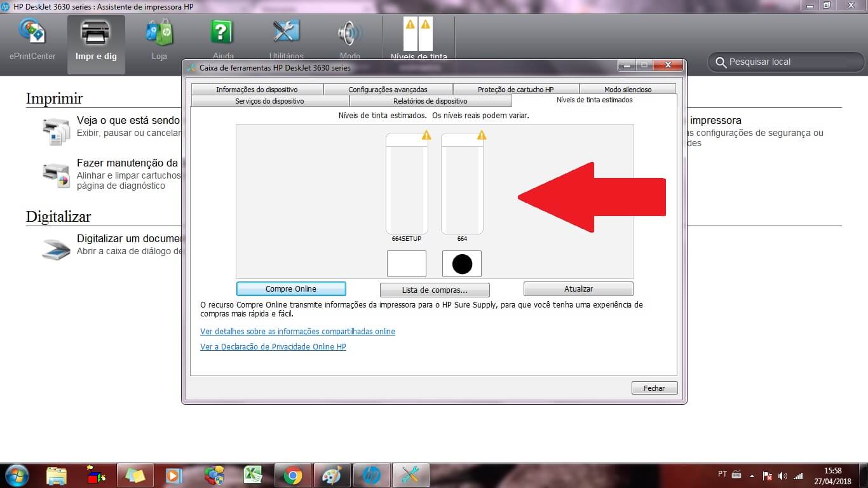Select the Modo silencioso tab
Screen dimensions: 868x488
tap(627, 90)
